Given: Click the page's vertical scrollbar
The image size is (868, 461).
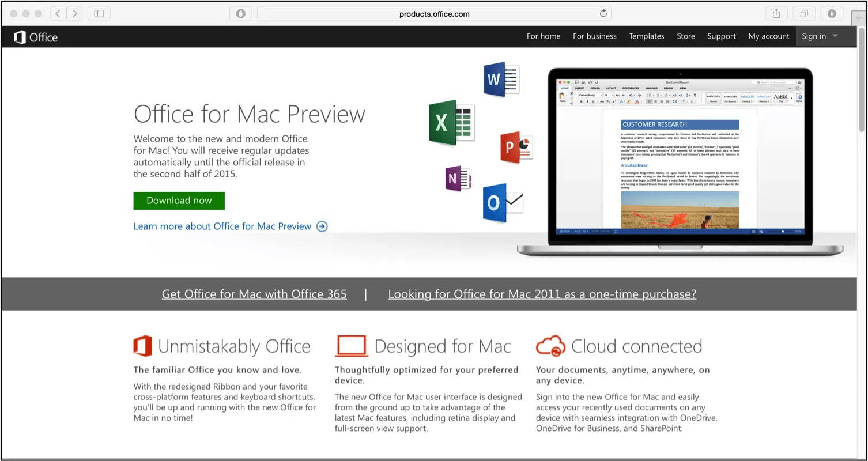Looking at the screenshot, I should [x=862, y=81].
